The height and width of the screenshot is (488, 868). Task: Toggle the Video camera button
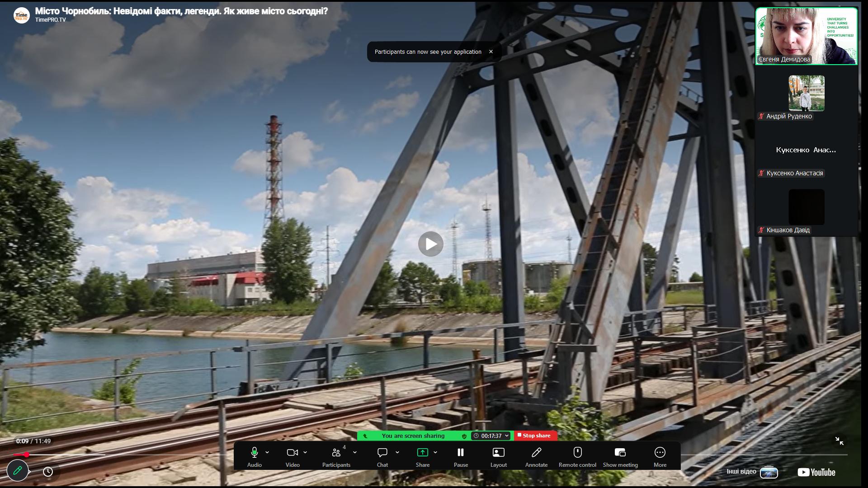(292, 453)
